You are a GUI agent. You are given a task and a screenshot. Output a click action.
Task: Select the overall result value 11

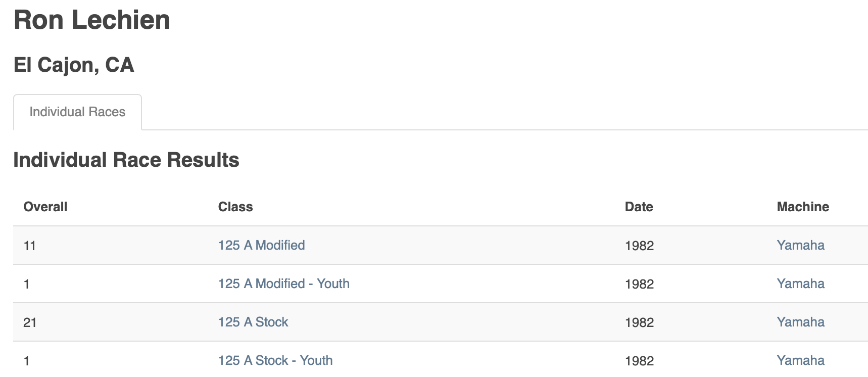point(29,246)
